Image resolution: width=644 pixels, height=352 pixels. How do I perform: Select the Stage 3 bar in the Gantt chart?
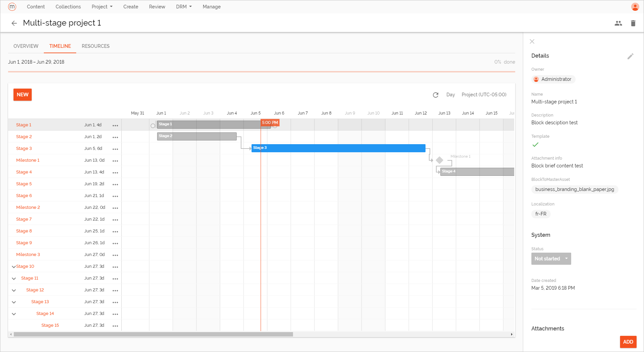(x=337, y=148)
